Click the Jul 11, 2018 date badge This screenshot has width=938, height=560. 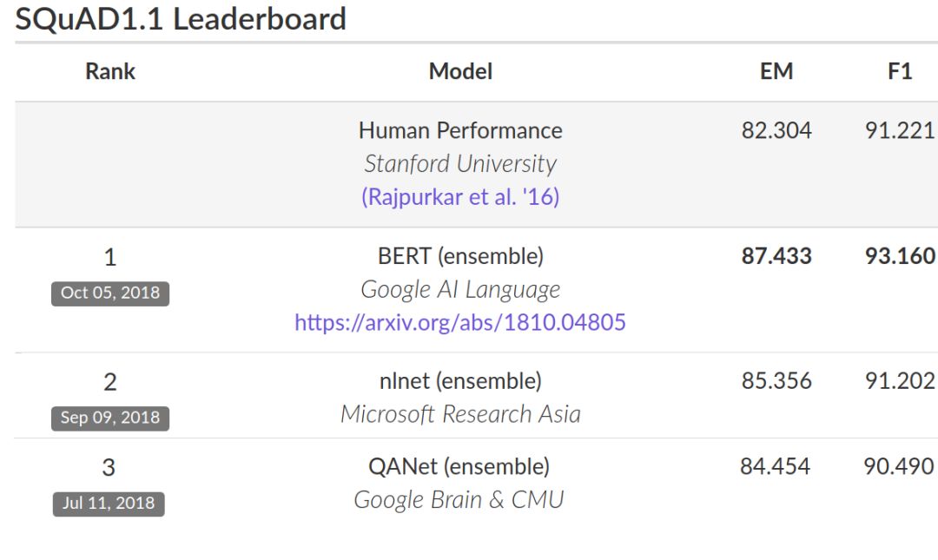(x=109, y=504)
